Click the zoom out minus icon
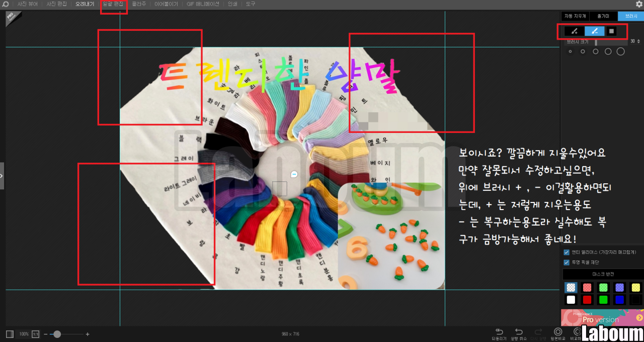The height and width of the screenshot is (342, 644). point(46,334)
